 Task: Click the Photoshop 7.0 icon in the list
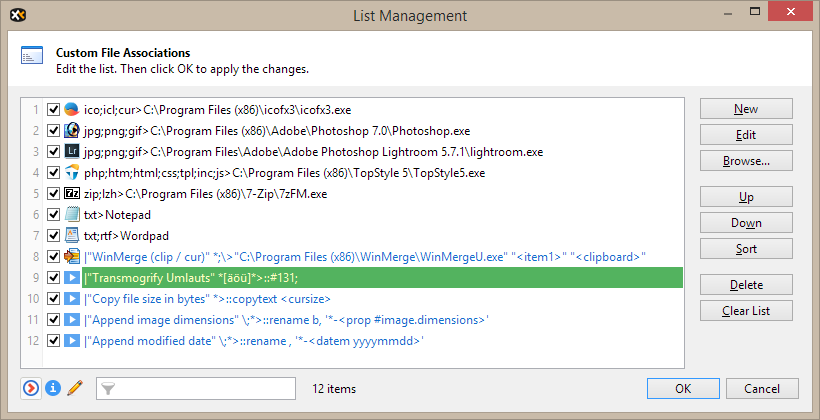point(72,130)
